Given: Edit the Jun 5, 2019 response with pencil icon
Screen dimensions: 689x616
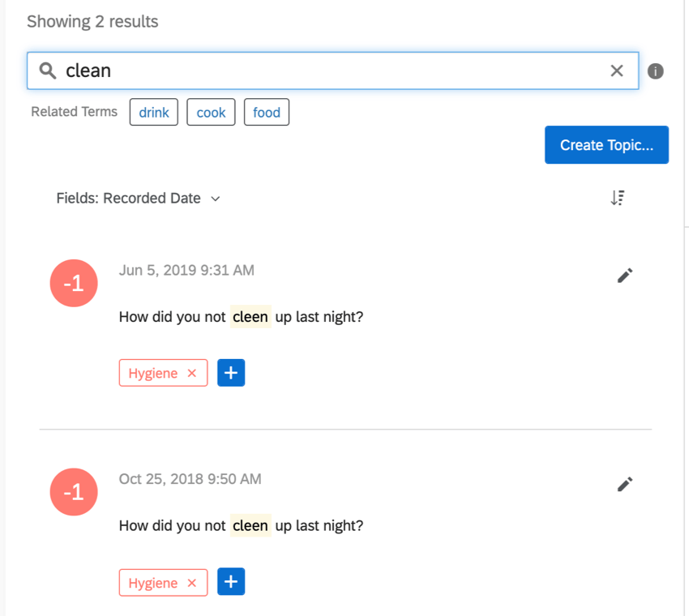Looking at the screenshot, I should [625, 276].
